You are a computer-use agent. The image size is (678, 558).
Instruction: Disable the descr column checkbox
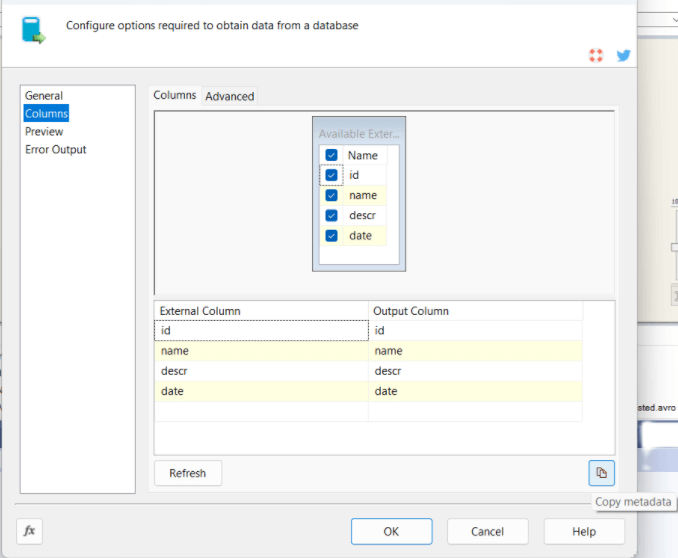click(331, 215)
